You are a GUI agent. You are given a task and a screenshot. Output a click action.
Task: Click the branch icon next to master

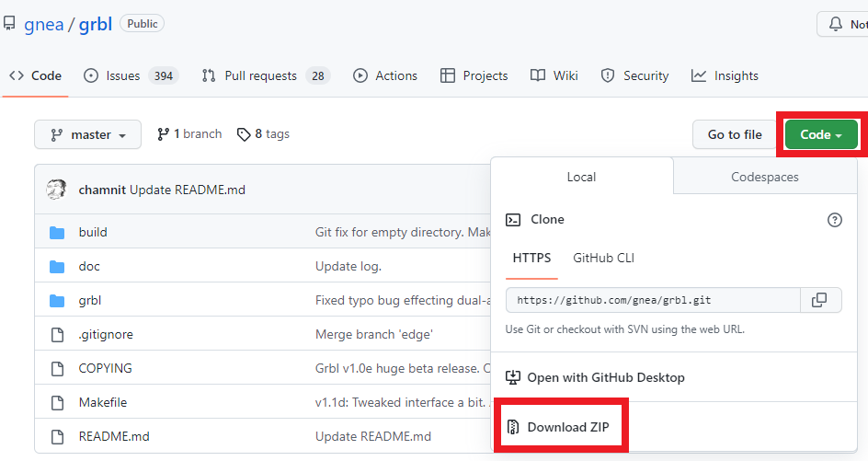[x=56, y=135]
